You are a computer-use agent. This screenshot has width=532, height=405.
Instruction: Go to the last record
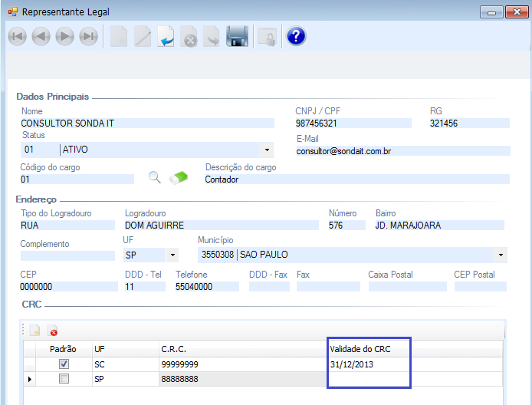pyautogui.click(x=89, y=36)
